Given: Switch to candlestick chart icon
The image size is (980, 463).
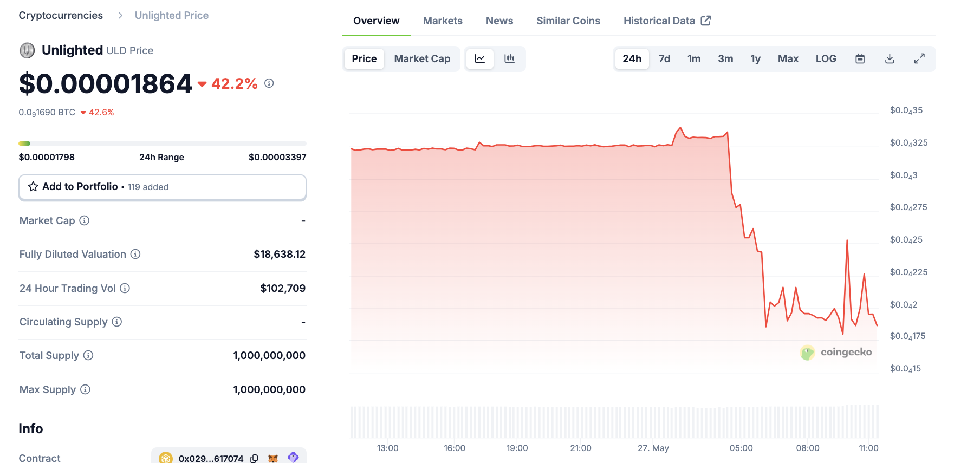Looking at the screenshot, I should coord(509,58).
